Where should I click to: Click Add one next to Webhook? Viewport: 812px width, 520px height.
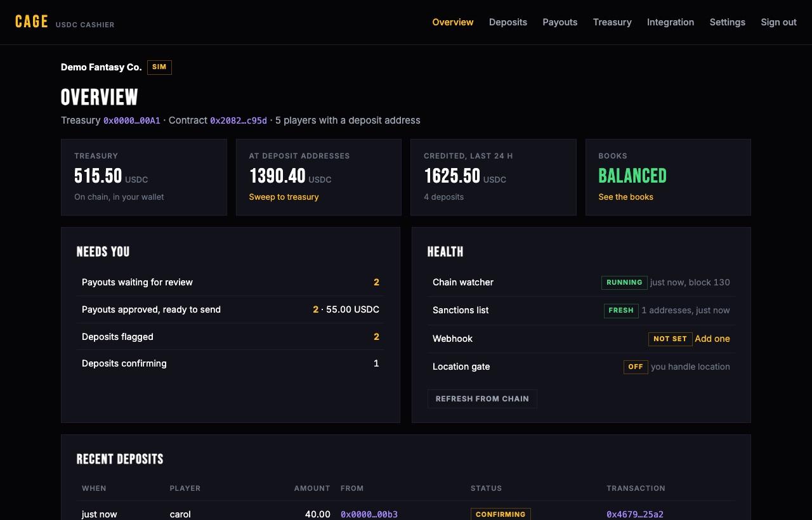pyautogui.click(x=712, y=339)
